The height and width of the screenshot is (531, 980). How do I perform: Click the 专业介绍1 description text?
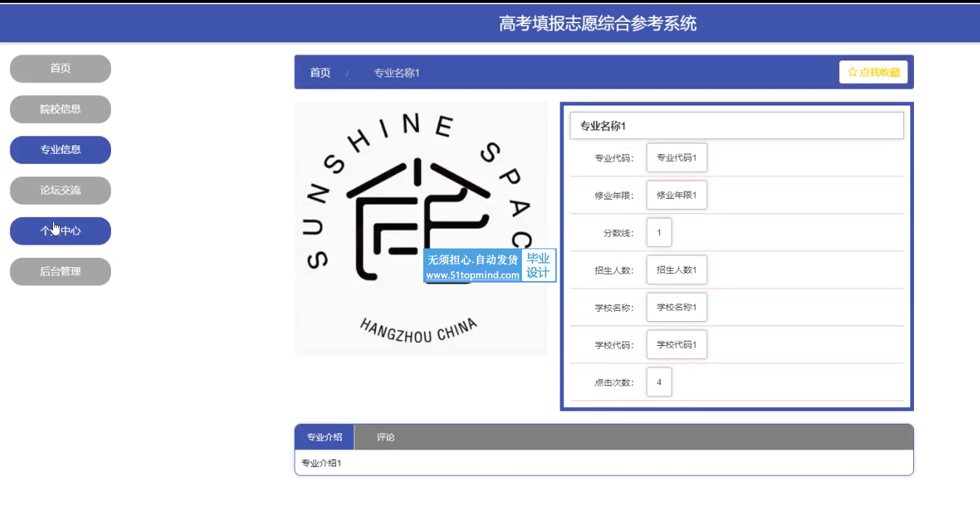(x=322, y=463)
